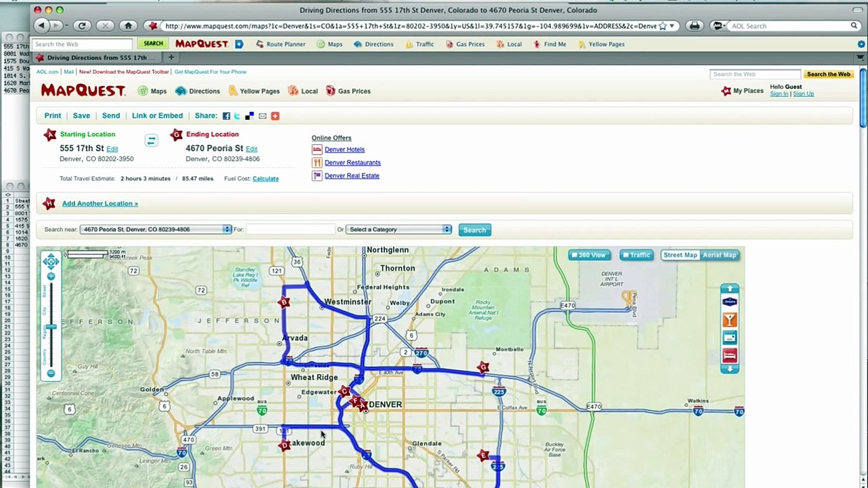Open Search near address dropdown
Viewport: 868px width, 488px height.
pyautogui.click(x=156, y=229)
